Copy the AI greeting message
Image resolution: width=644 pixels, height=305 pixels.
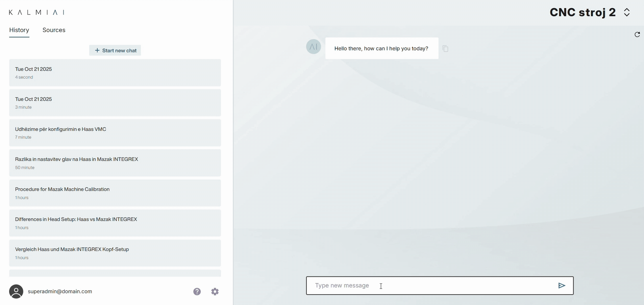tap(445, 49)
